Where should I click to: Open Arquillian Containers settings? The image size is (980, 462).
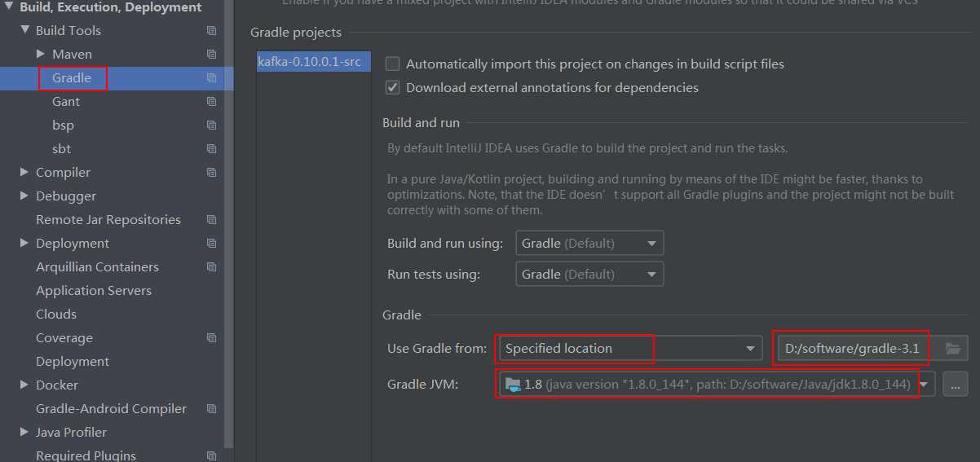point(97,267)
